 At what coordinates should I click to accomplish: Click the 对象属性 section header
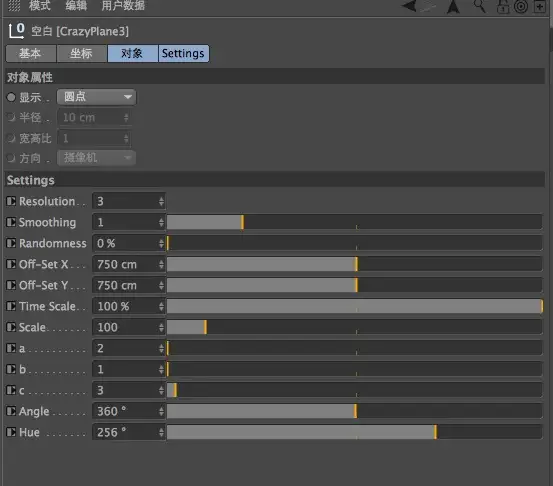(275, 77)
